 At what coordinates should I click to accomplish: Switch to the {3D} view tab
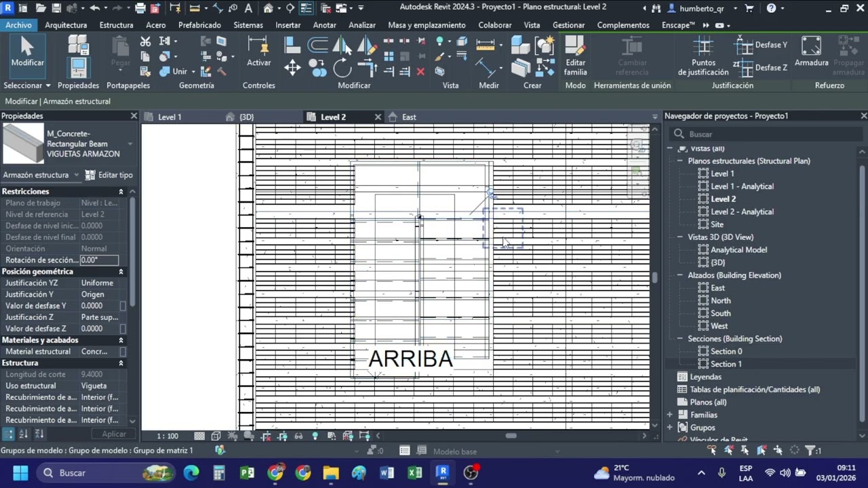247,117
